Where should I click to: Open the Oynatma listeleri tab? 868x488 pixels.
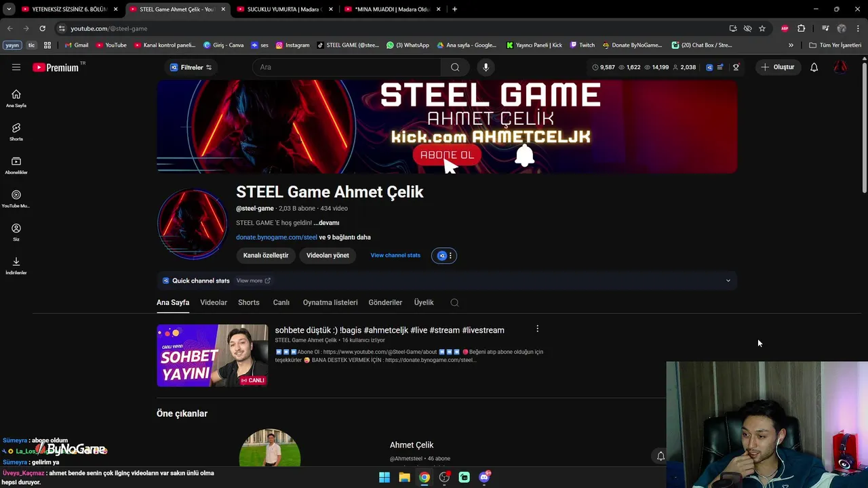[330, 302]
